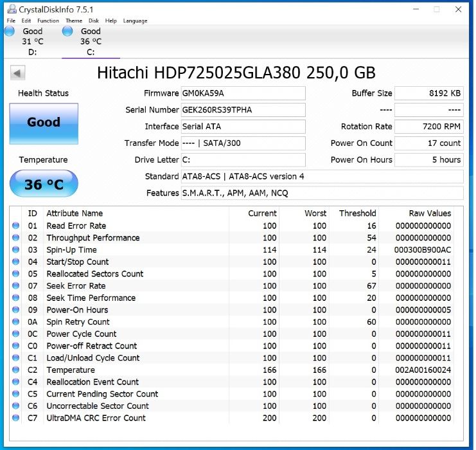Click the Power On Hours value box
This screenshot has height=450, width=476.
428,160
